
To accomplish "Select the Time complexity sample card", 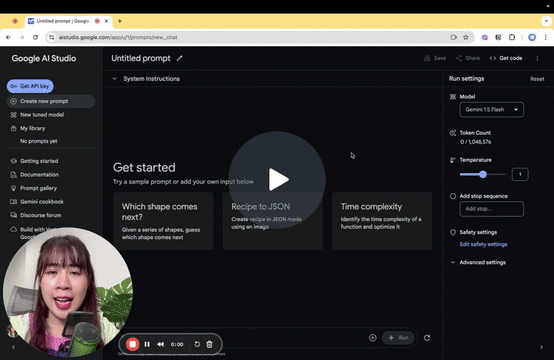I will [x=382, y=221].
